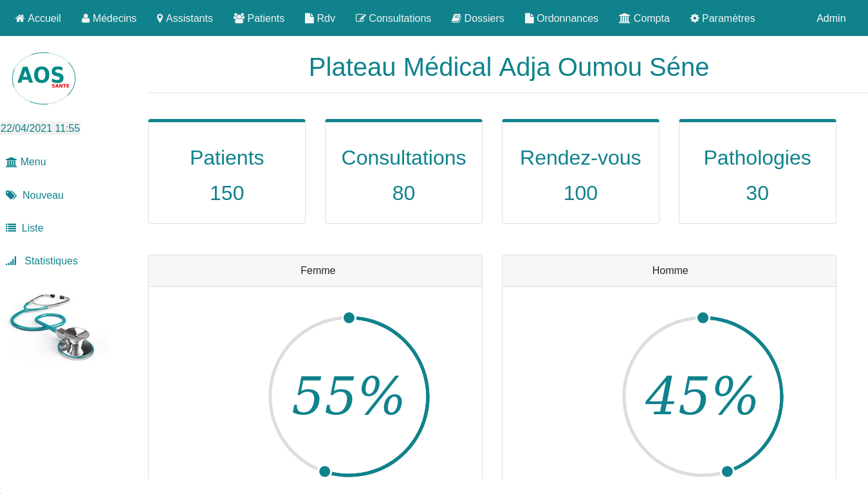Click the Femme 55% circular progress
This screenshot has width=868, height=494.
[349, 396]
